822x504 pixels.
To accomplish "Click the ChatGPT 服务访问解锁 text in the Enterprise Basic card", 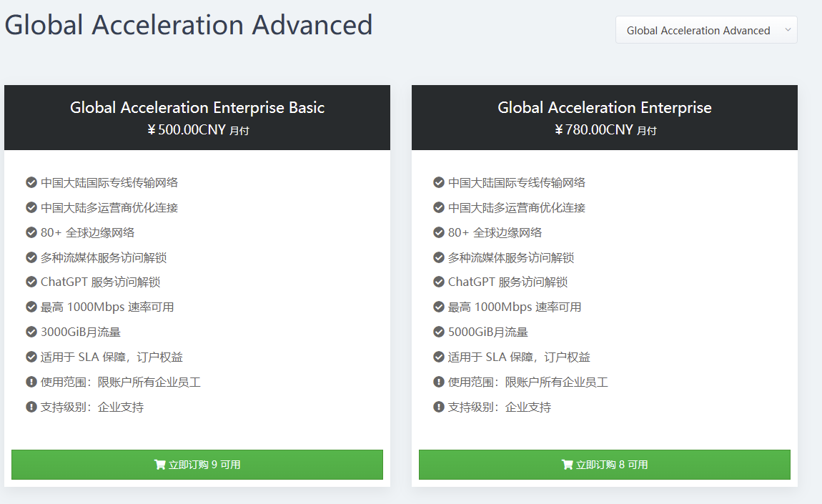I will click(x=101, y=282).
